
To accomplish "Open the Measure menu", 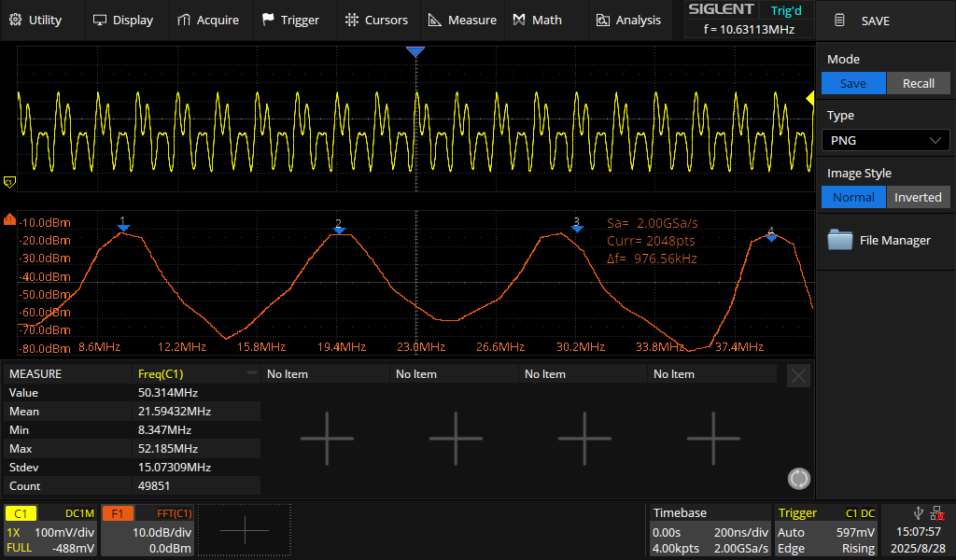I will coord(462,20).
